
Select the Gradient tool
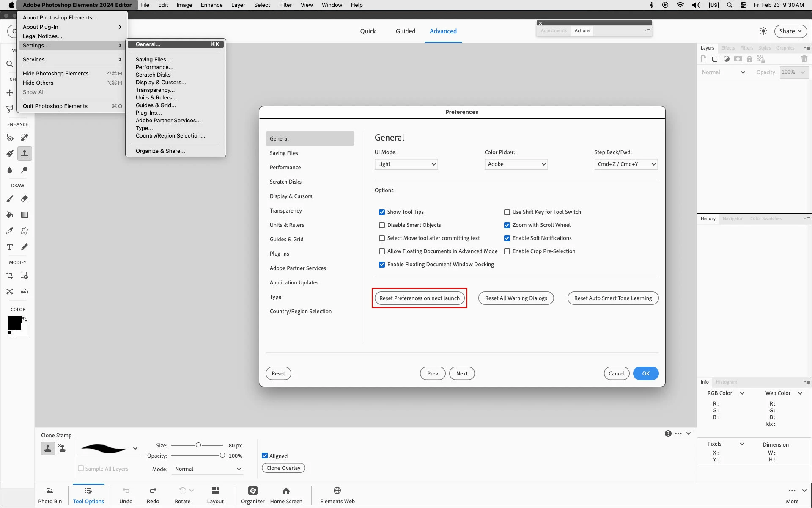pos(25,215)
